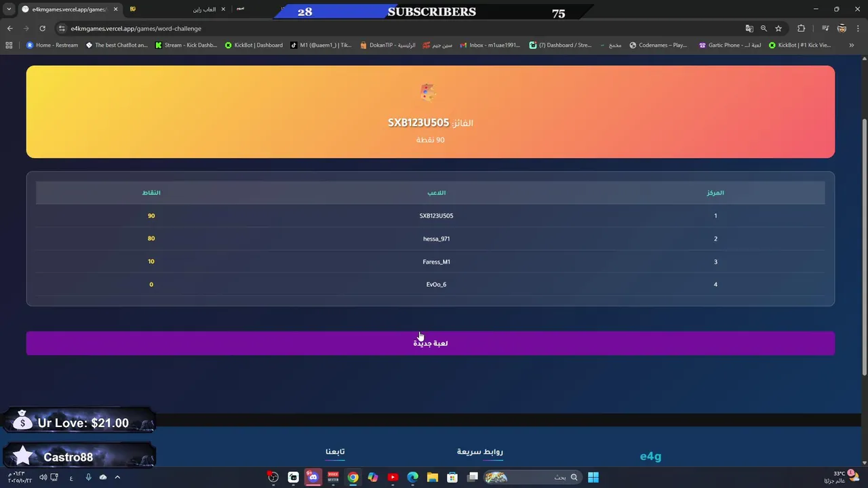Image resolution: width=868 pixels, height=488 pixels.
Task: Switch to Chrome in the taskbar
Action: pos(353,477)
